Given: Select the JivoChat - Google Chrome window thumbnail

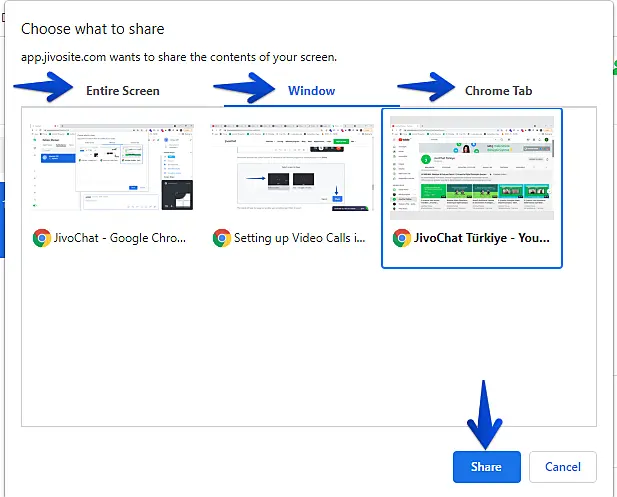Looking at the screenshot, I should point(112,167).
